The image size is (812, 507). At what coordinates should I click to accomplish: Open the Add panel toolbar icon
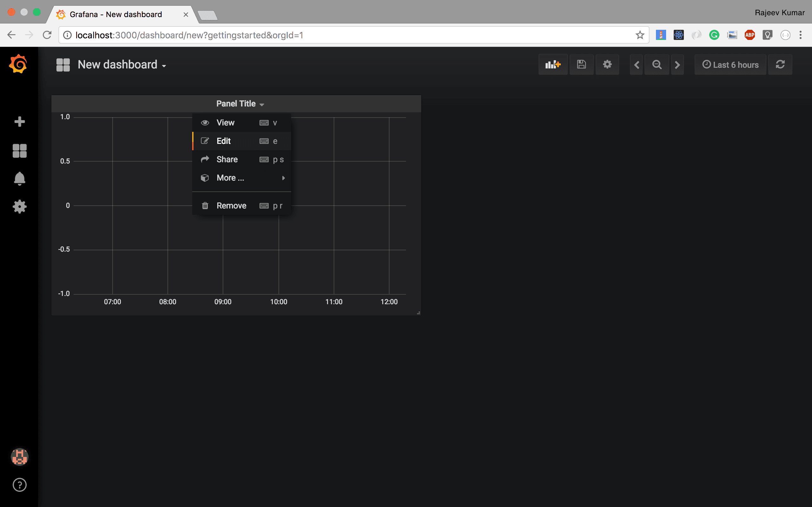coord(553,64)
